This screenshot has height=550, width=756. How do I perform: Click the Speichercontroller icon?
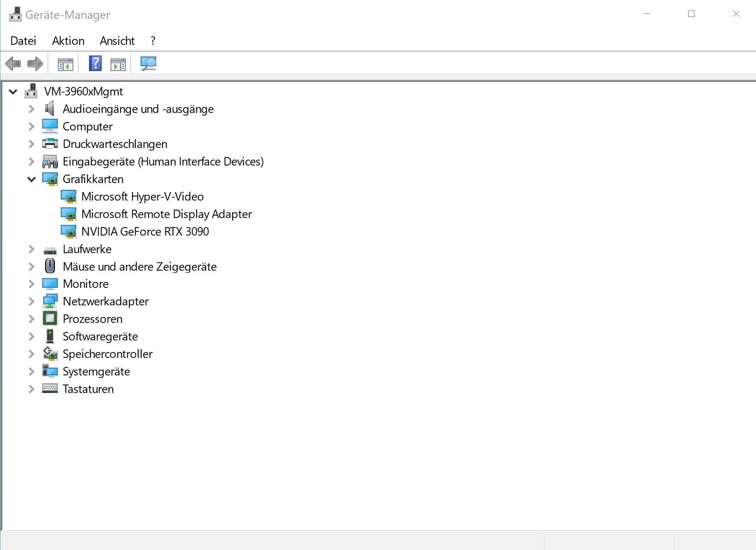tap(50, 353)
